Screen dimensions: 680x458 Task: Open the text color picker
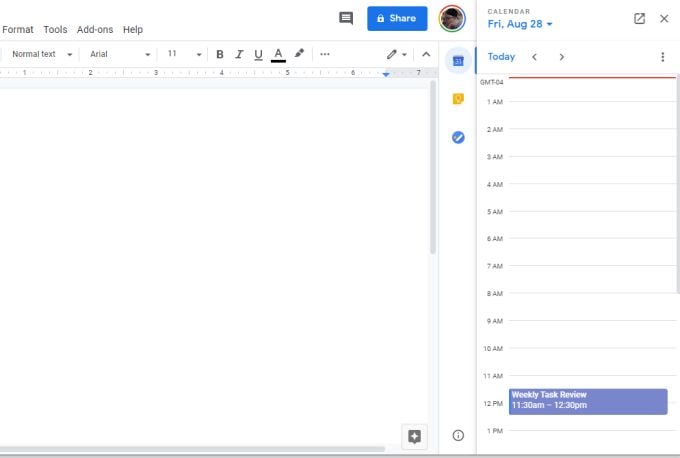[x=278, y=55]
